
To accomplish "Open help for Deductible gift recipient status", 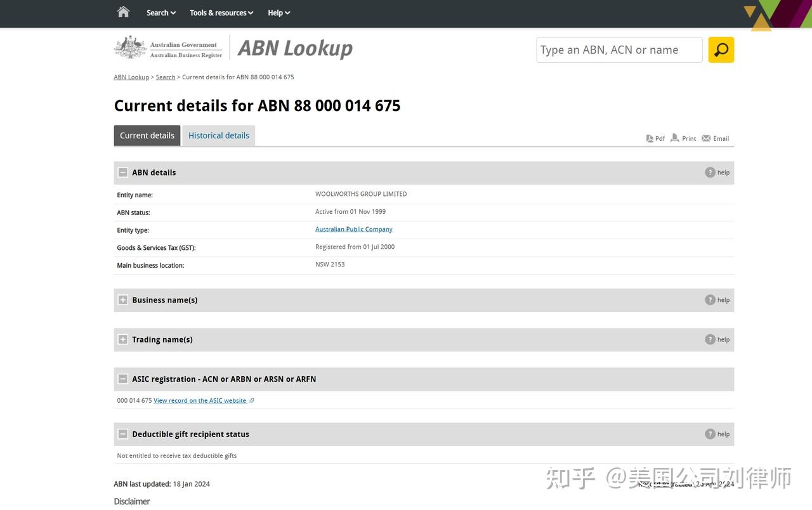I will pos(717,434).
